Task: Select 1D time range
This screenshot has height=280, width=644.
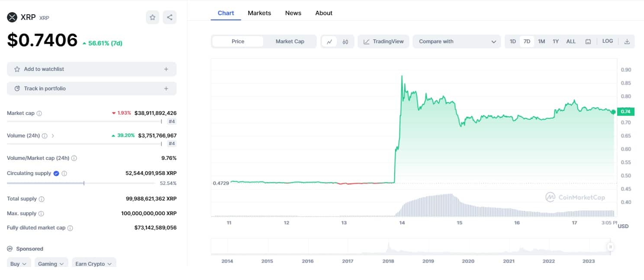Action: pos(513,41)
